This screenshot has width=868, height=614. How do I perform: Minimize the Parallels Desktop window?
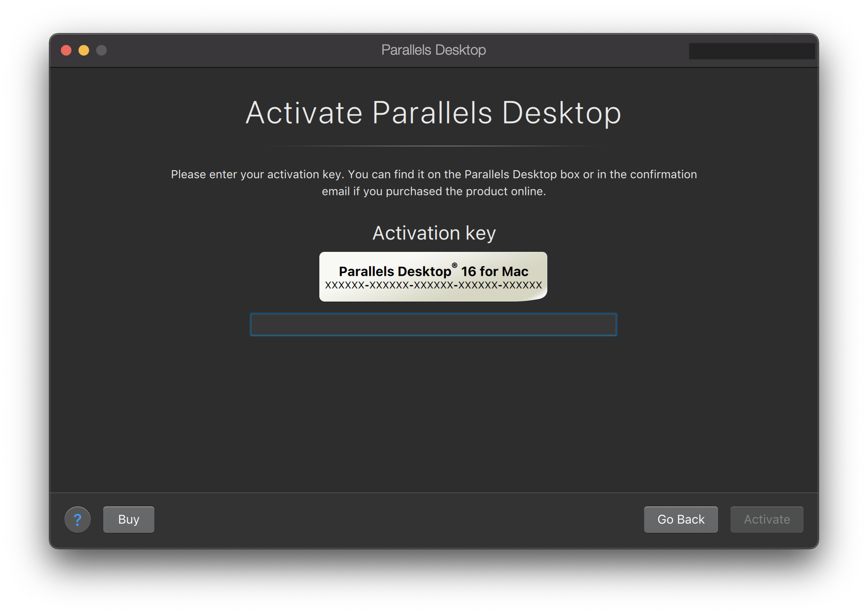(x=84, y=50)
